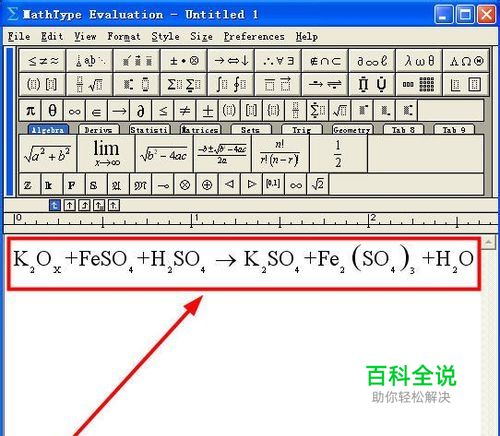Open the miscellaneous symbols palette (∂ ∞ ℓ)
Image resolution: width=500 pixels, height=436 pixels.
click(372, 61)
